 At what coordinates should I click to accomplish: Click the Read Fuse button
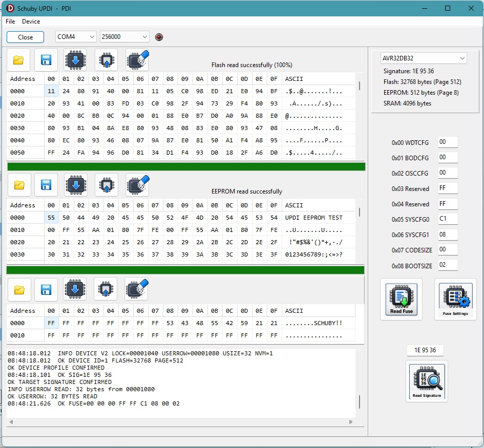[401, 300]
